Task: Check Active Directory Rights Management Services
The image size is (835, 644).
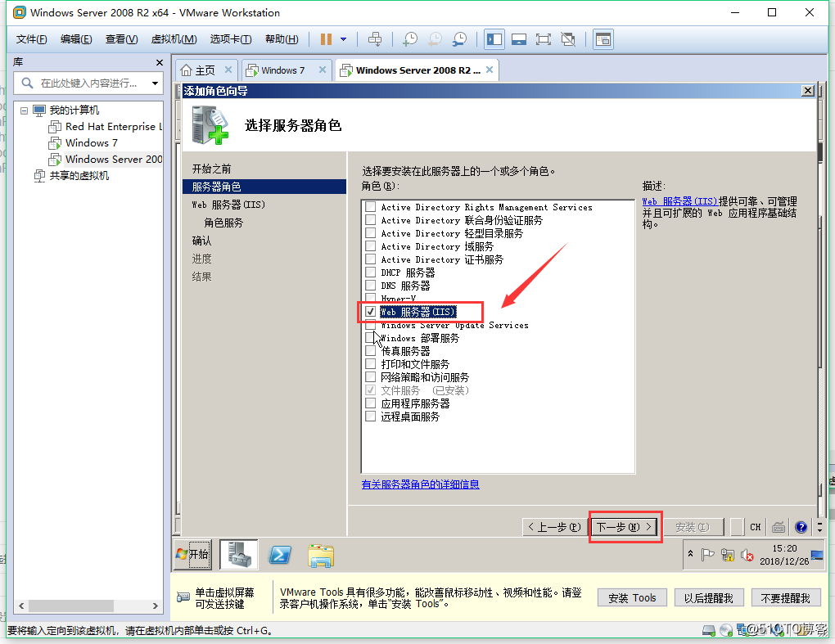Action: 371,207
